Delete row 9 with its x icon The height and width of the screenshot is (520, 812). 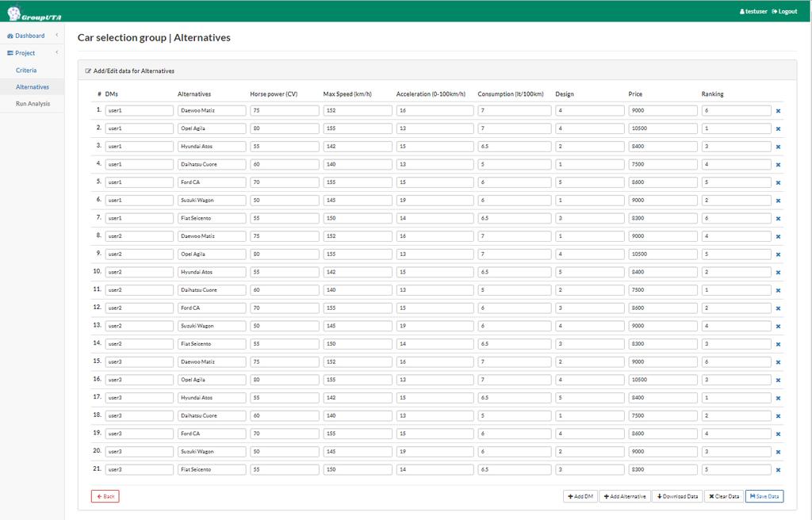(x=778, y=254)
